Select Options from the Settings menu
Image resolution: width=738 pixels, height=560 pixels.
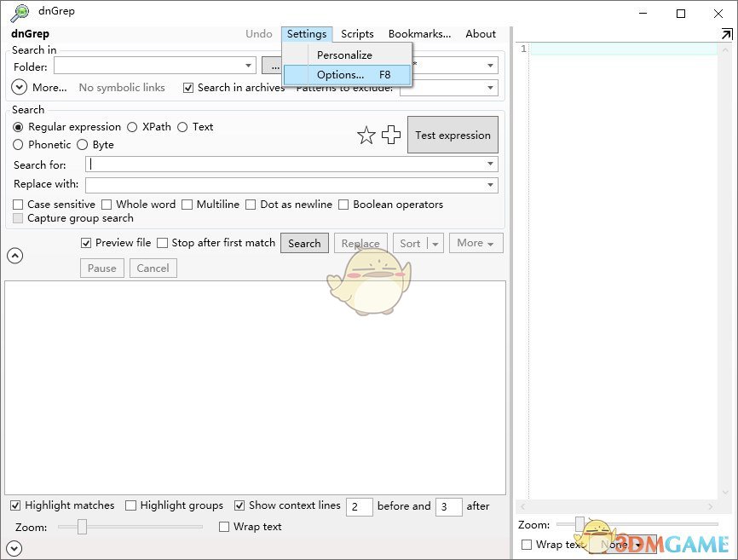pos(340,74)
